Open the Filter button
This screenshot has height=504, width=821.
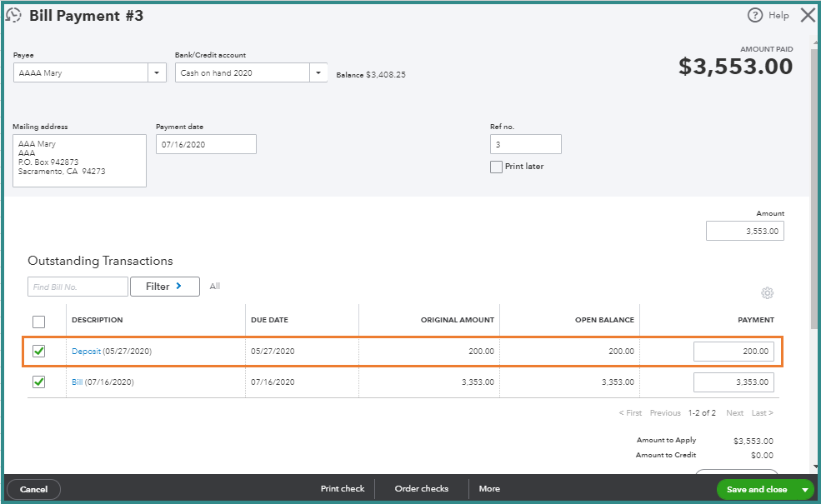164,287
